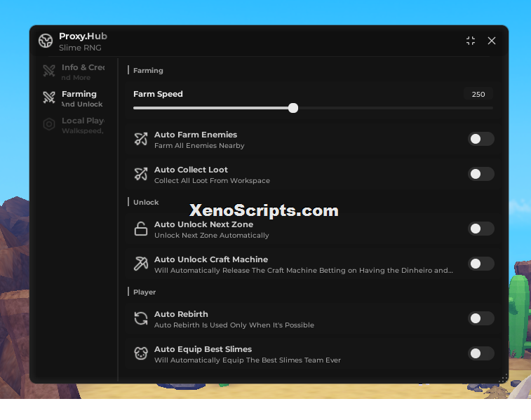Open the Info & Credits tab
The image size is (531, 420).
[x=74, y=72]
